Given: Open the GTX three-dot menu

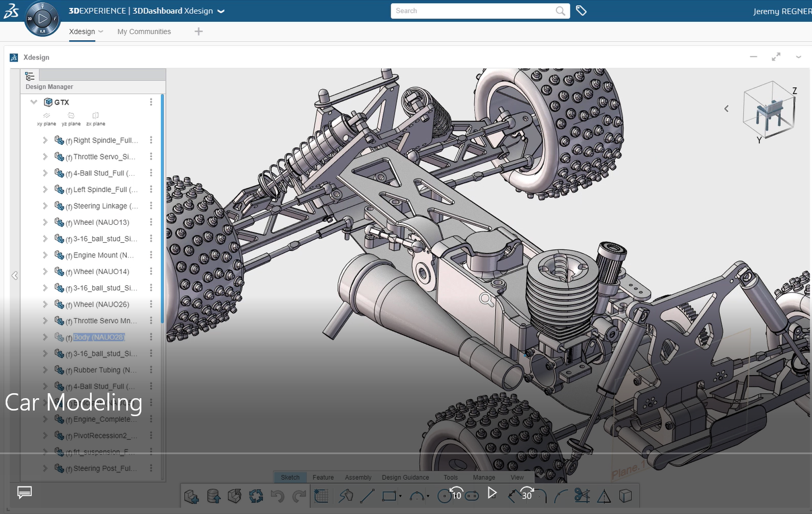Looking at the screenshot, I should (151, 102).
